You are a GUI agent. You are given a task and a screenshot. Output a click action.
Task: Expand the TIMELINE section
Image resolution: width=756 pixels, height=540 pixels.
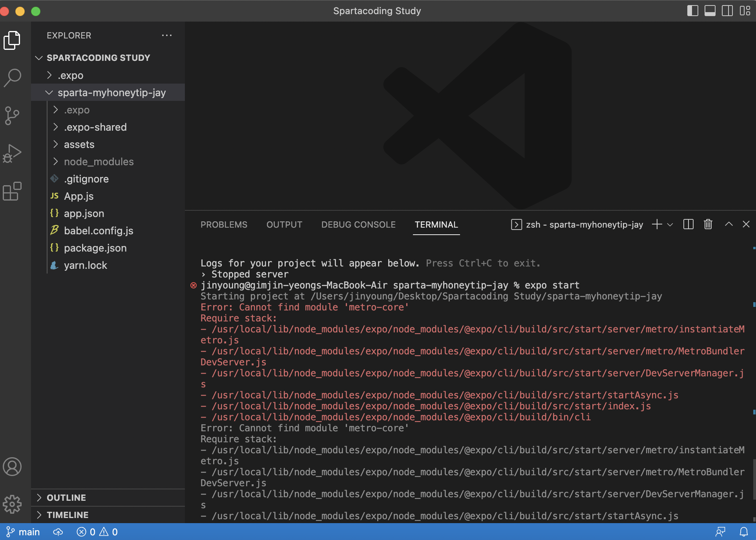point(108,515)
